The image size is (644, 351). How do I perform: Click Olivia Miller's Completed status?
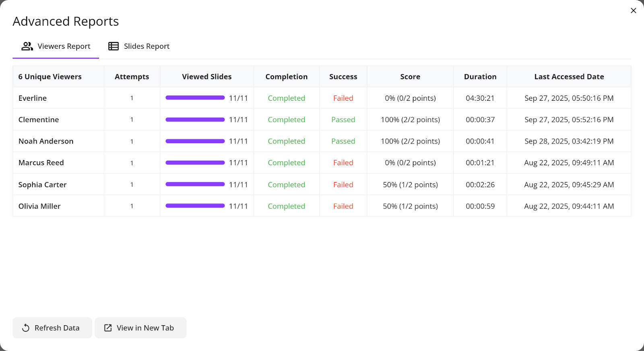(286, 206)
